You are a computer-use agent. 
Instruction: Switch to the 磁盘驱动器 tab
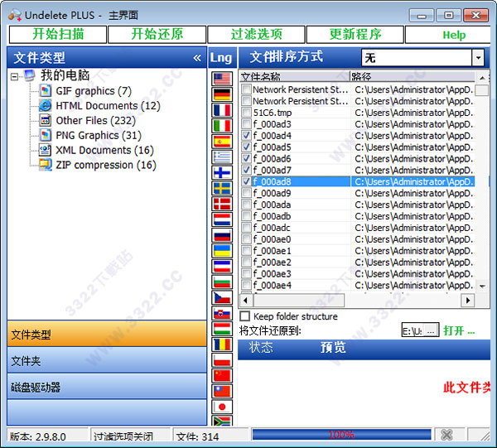[107, 387]
